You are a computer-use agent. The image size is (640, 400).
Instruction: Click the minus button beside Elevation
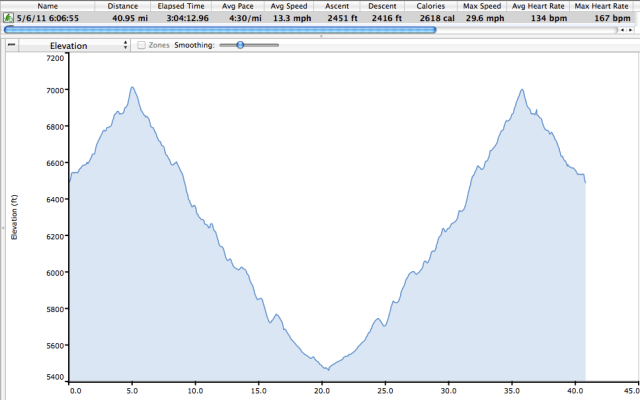[x=10, y=45]
